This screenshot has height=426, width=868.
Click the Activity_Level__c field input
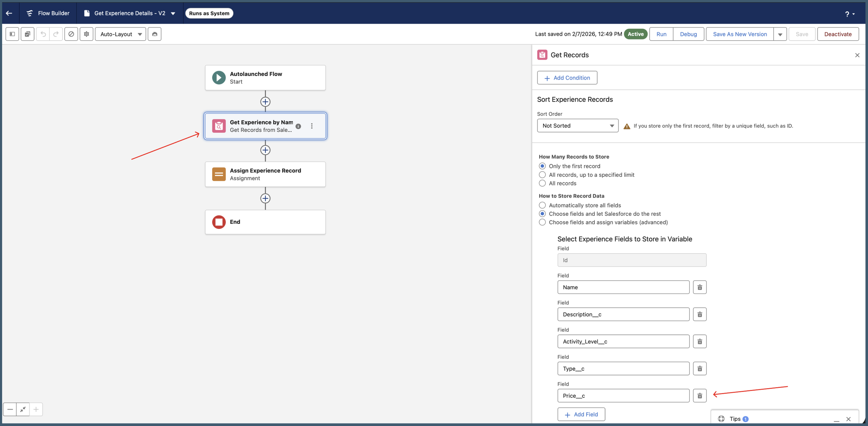pyautogui.click(x=623, y=341)
